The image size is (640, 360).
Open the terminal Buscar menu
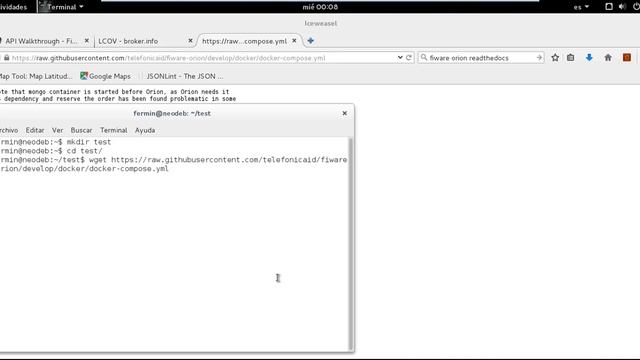click(x=81, y=130)
